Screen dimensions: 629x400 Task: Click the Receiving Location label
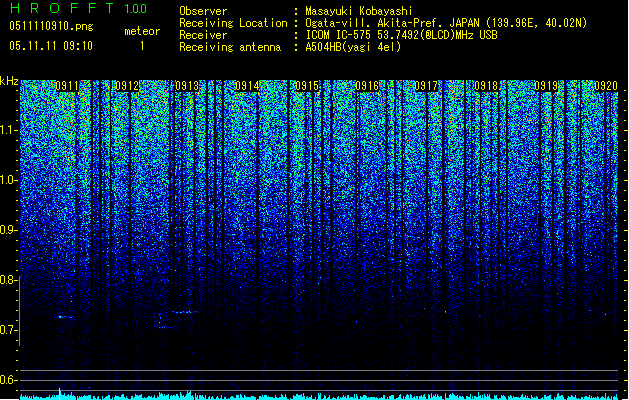[x=233, y=23]
